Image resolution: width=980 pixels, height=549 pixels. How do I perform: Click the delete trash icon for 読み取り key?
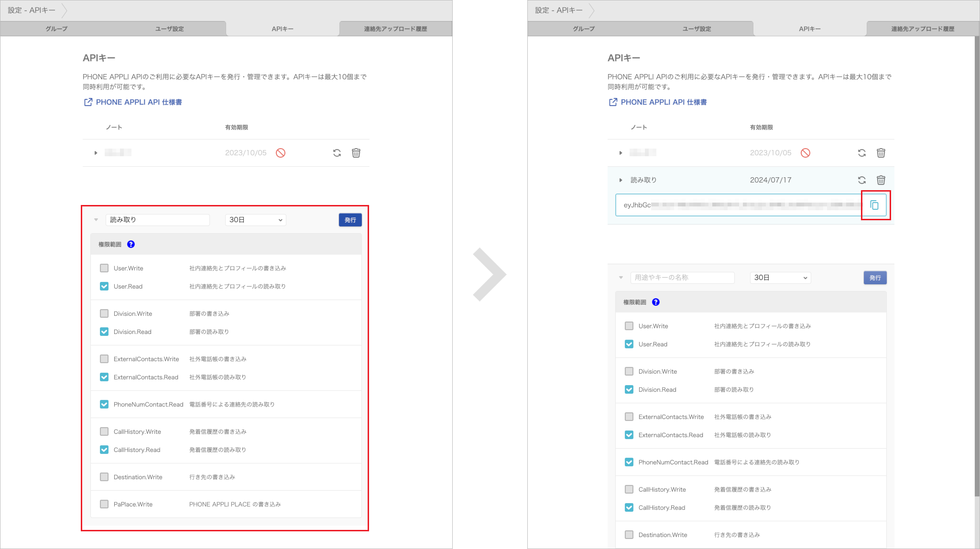tap(881, 180)
